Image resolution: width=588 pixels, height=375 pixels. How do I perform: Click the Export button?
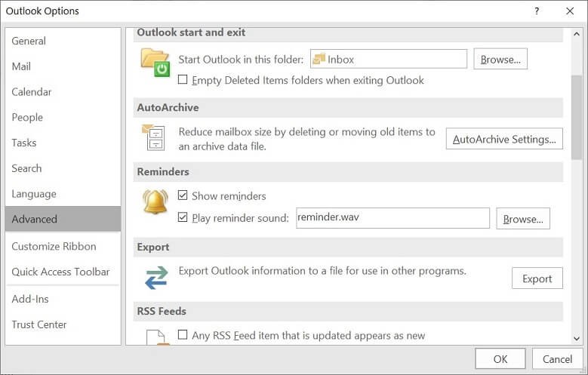tap(537, 278)
